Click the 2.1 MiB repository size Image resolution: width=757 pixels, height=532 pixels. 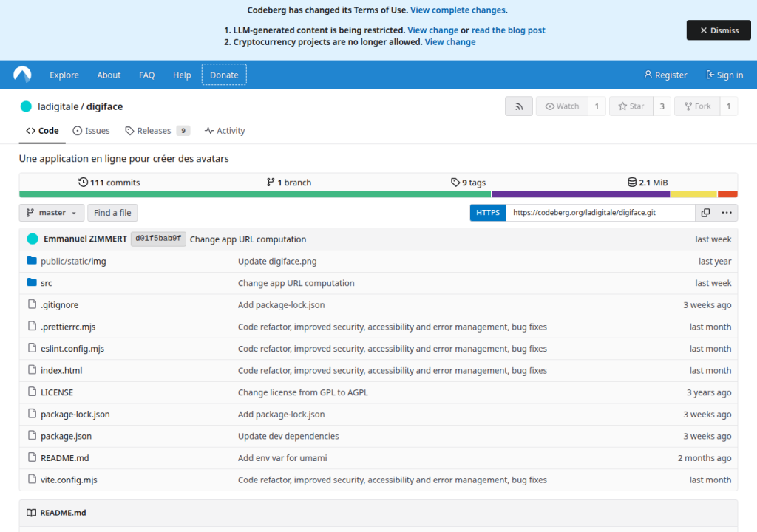(x=648, y=183)
